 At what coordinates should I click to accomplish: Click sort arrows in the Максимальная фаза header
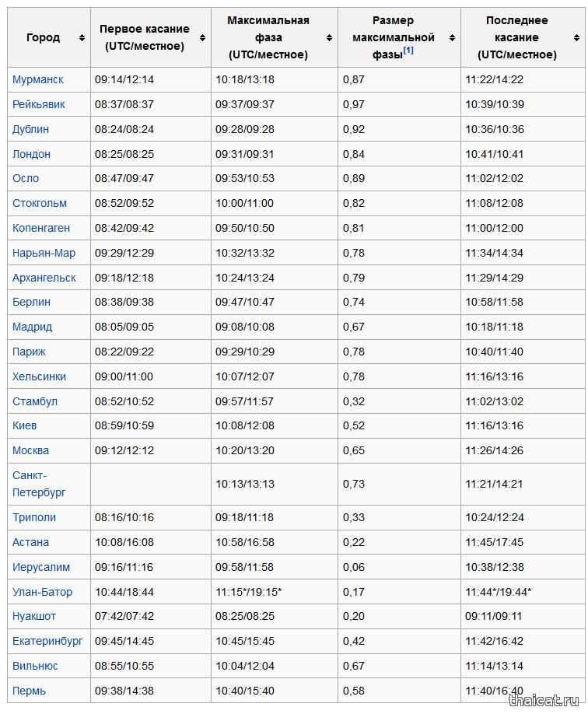(x=329, y=37)
